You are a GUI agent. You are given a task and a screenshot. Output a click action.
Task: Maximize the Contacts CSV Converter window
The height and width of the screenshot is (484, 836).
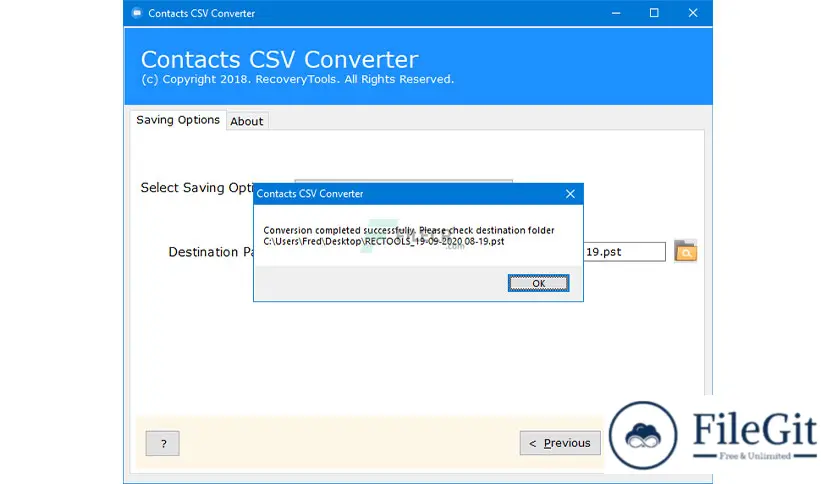click(654, 13)
